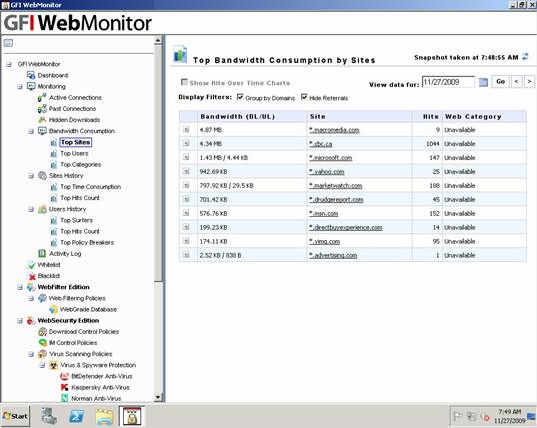This screenshot has width=537, height=428.
Task: Open the *.marketwatch.com site link
Action: (x=336, y=186)
